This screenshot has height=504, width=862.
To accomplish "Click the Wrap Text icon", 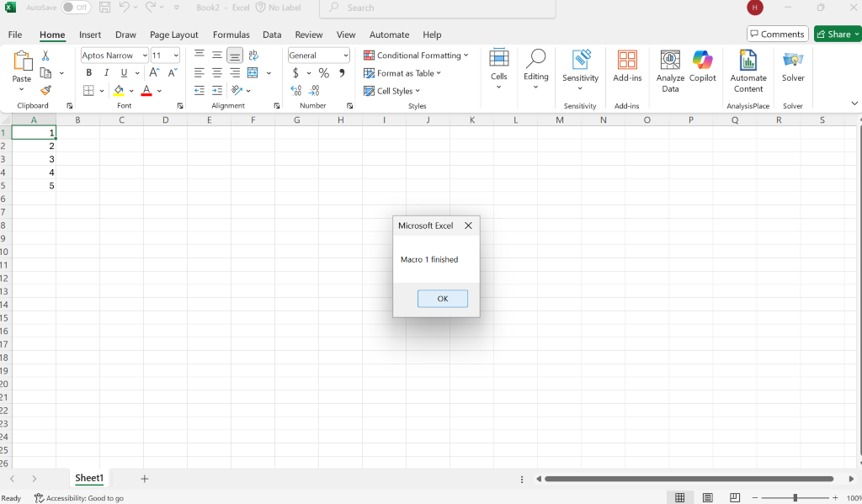I will (253, 55).
